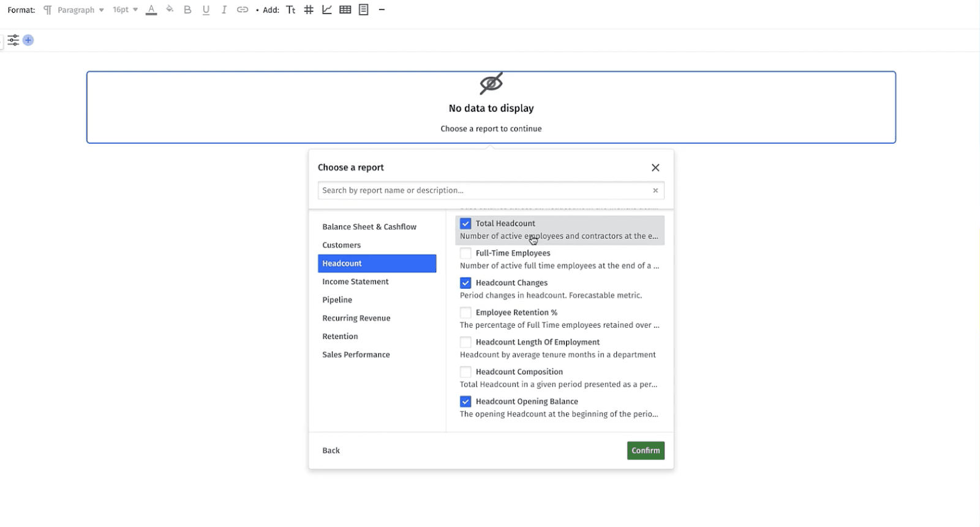Click the Back button
Image resolution: width=980 pixels, height=527 pixels.
tap(331, 450)
